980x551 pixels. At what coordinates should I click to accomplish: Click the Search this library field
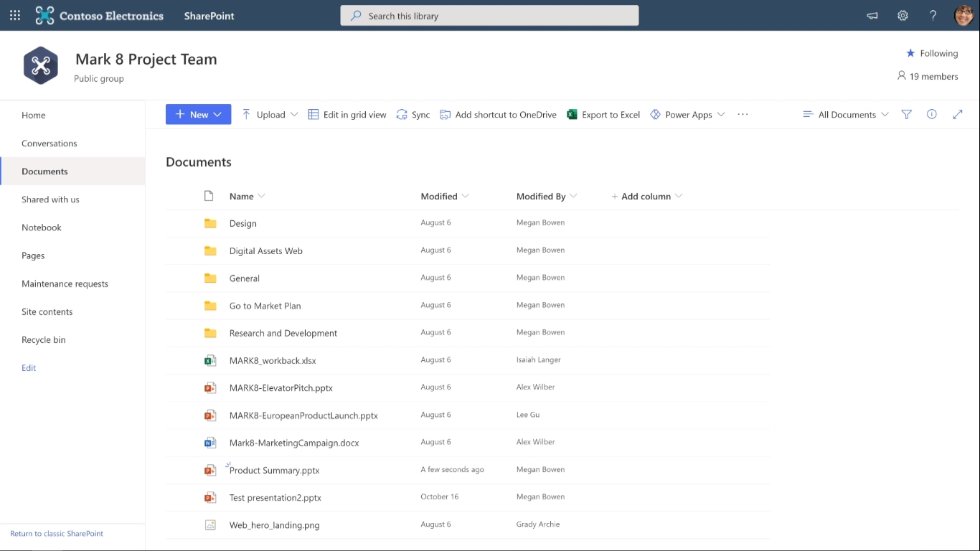click(x=489, y=16)
